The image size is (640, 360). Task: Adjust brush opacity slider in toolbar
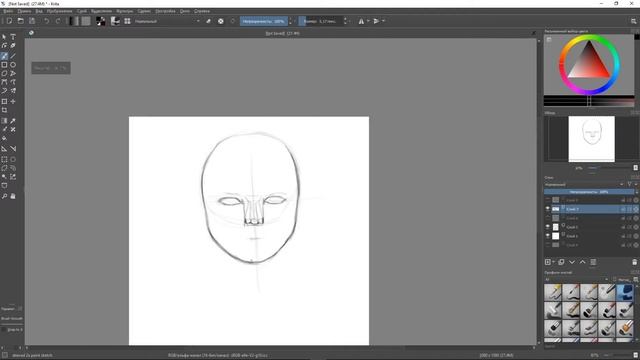point(264,21)
